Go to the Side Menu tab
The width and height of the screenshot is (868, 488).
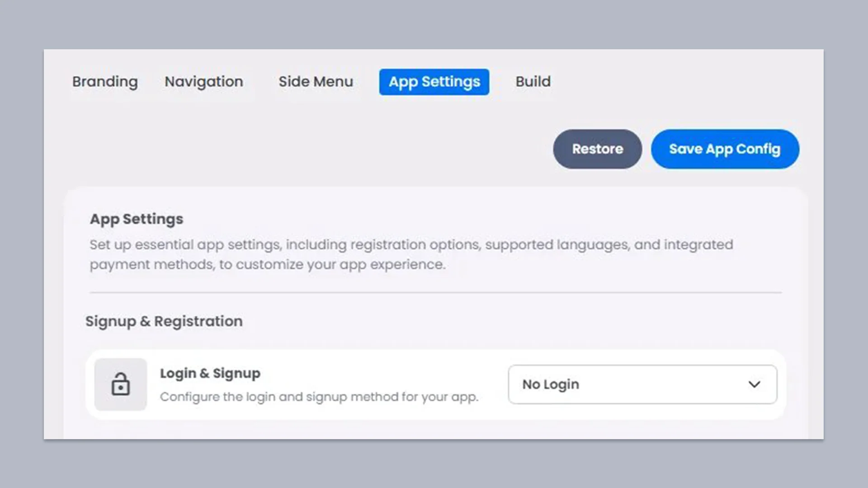coord(316,82)
